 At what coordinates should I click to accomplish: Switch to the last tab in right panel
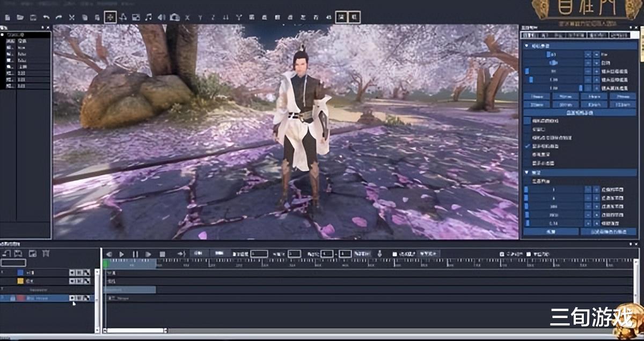(x=619, y=35)
